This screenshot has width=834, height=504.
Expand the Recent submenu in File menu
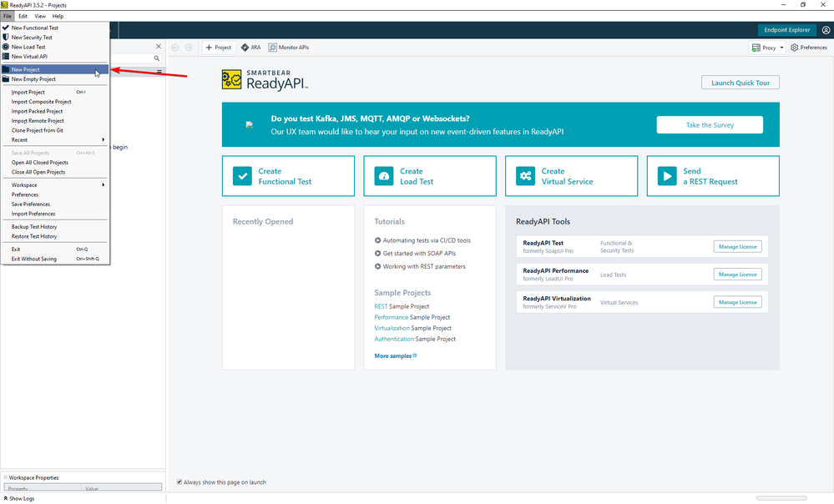pyautogui.click(x=104, y=140)
